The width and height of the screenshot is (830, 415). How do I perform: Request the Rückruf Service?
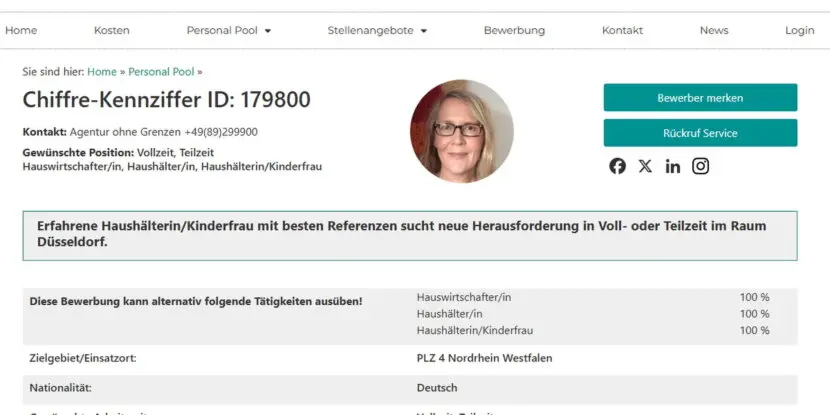pos(700,133)
